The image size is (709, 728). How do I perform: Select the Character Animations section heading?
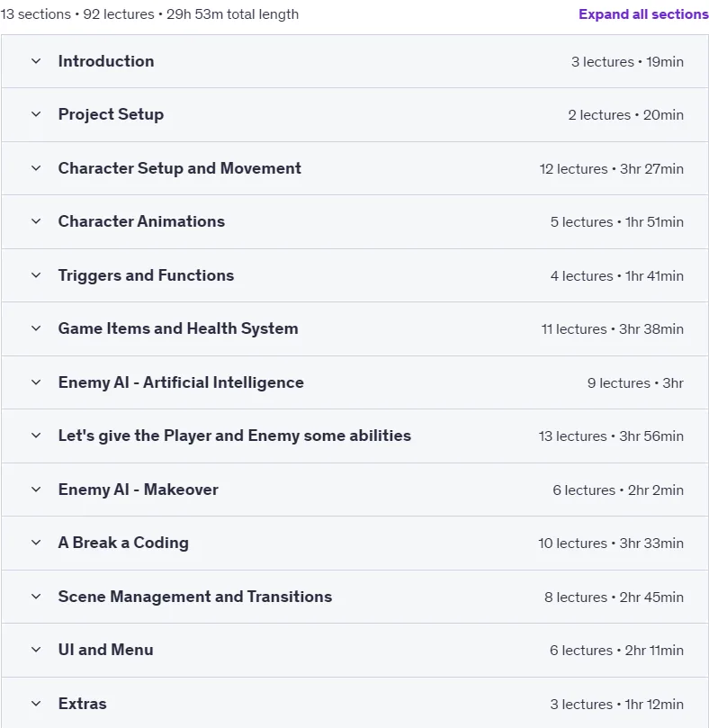141,221
